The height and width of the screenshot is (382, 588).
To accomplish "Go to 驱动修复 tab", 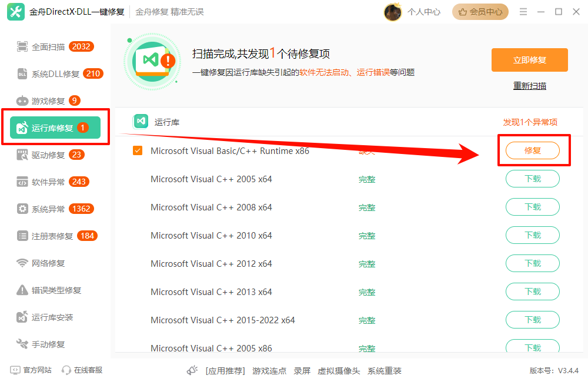I will point(55,155).
